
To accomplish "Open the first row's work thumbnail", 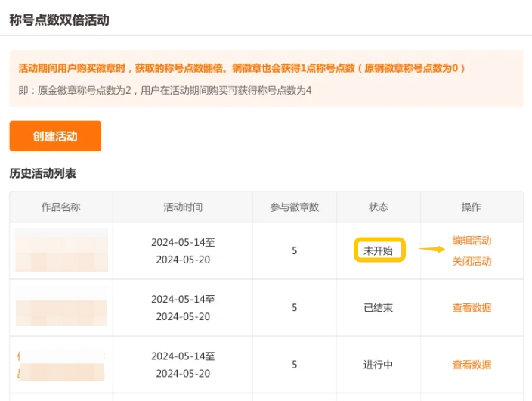I will click(61, 250).
